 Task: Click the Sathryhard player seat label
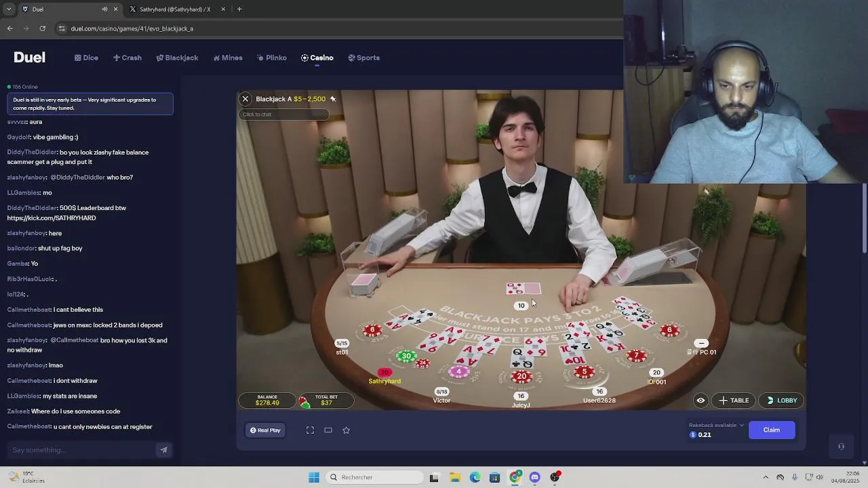pyautogui.click(x=384, y=381)
